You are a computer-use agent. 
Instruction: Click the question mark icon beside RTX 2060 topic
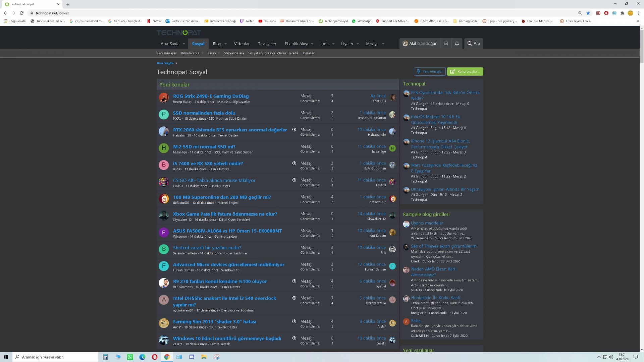294,130
